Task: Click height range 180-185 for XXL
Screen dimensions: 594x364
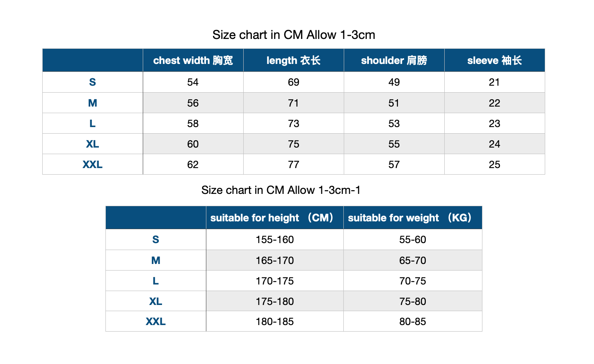Action: coord(275,321)
